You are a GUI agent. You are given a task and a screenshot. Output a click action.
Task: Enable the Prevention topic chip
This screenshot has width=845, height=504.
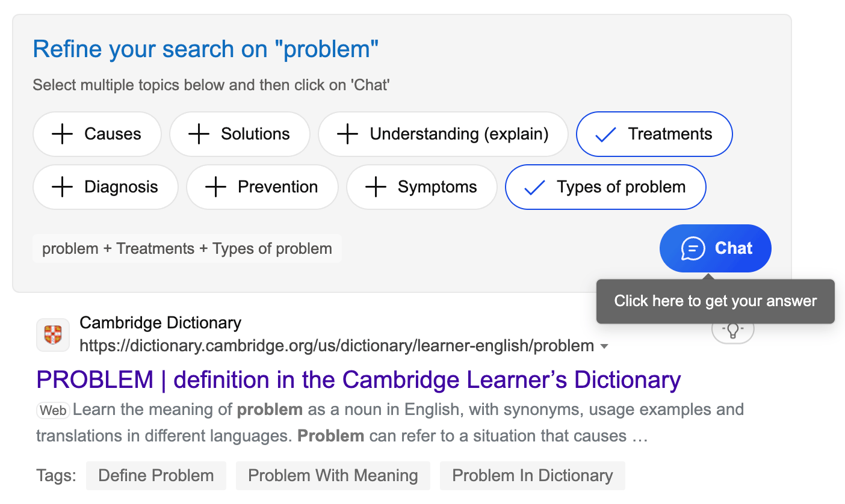[262, 187]
